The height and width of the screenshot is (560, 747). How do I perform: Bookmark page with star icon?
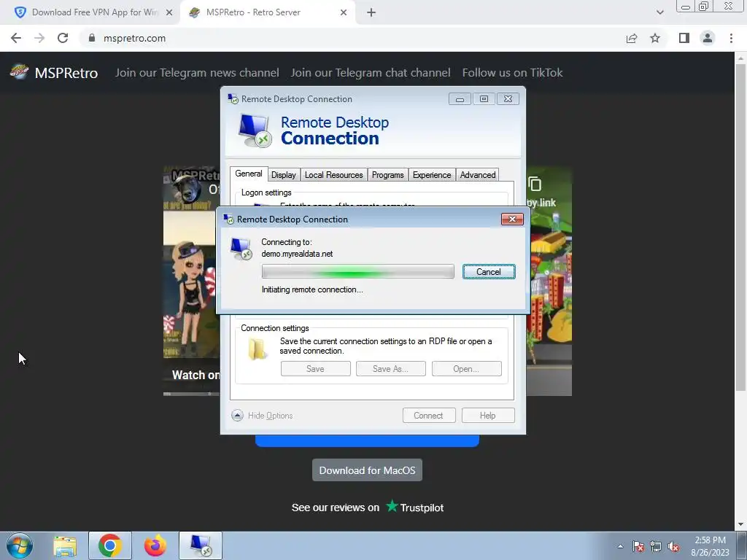click(x=655, y=38)
